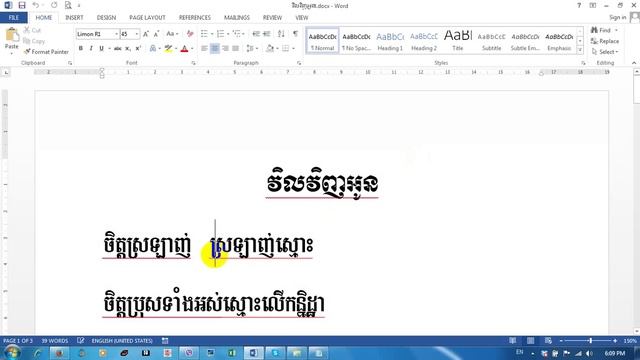Screen dimensions: 640x360
Task: Apply Title style
Action: pyautogui.click(x=458, y=41)
